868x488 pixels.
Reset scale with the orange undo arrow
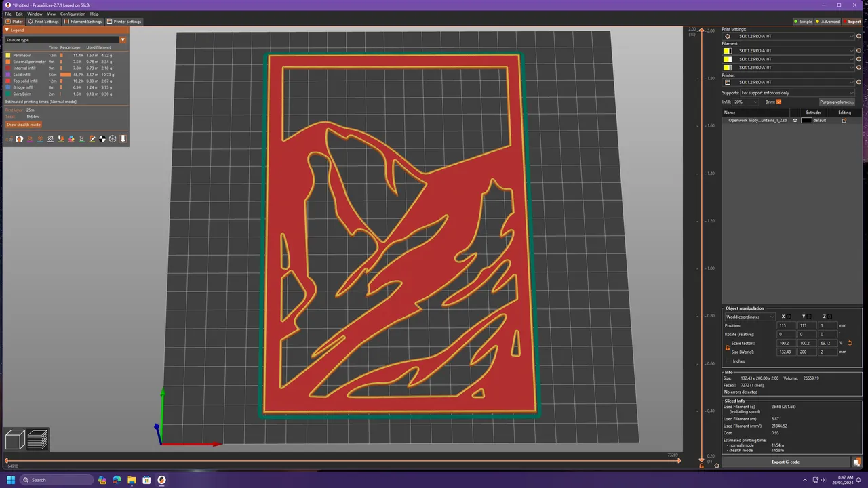pos(850,343)
